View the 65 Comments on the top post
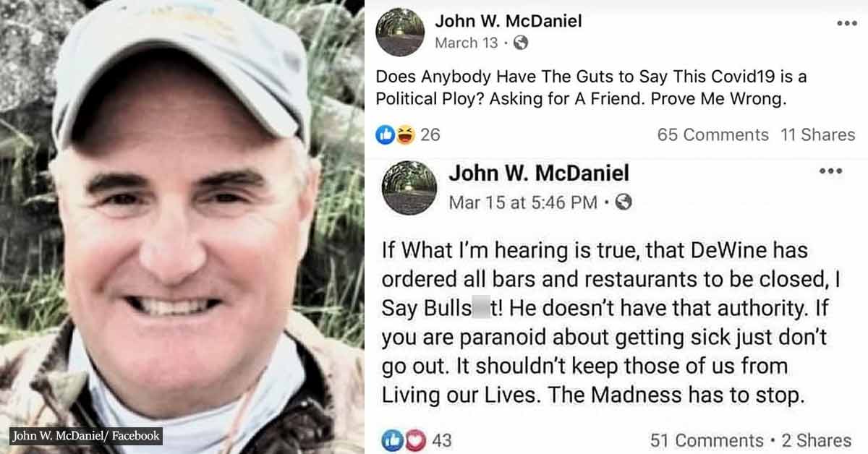 tap(713, 134)
